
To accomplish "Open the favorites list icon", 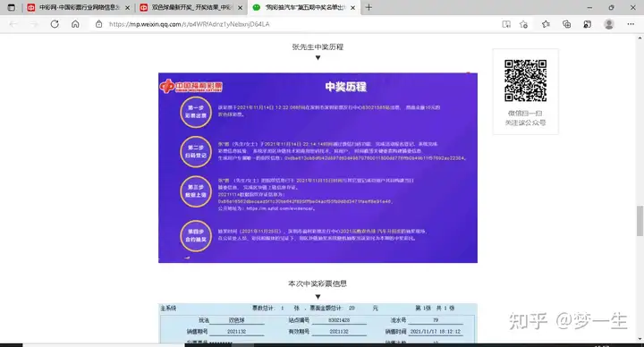I will click(546, 24).
